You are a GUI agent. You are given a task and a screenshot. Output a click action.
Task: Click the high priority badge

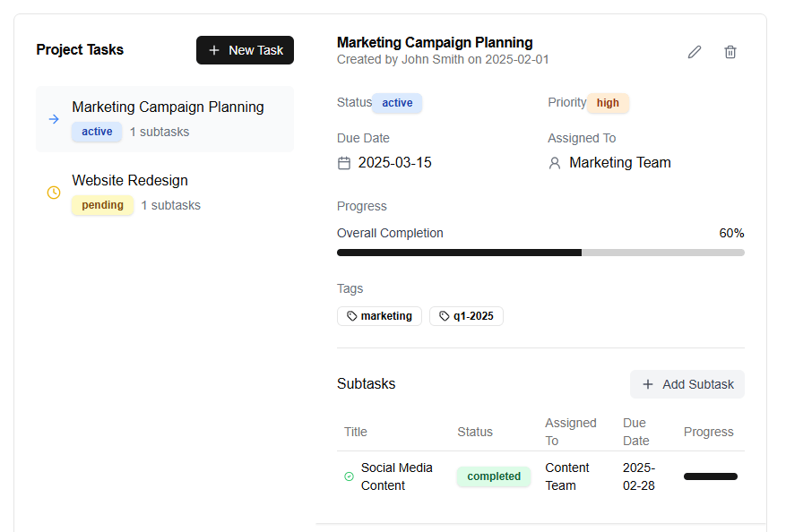click(x=608, y=103)
